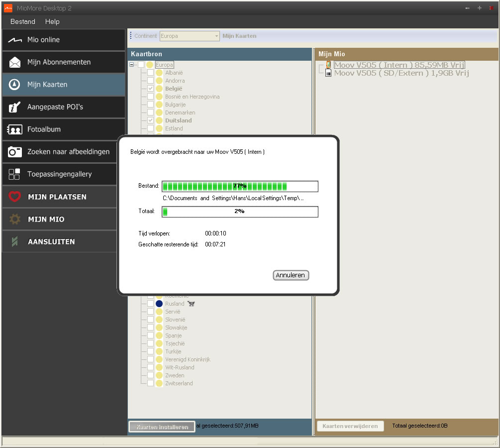Image resolution: width=500 pixels, height=448 pixels.
Task: Open Mijn Abonnementen envelope icon
Action: pos(15,63)
